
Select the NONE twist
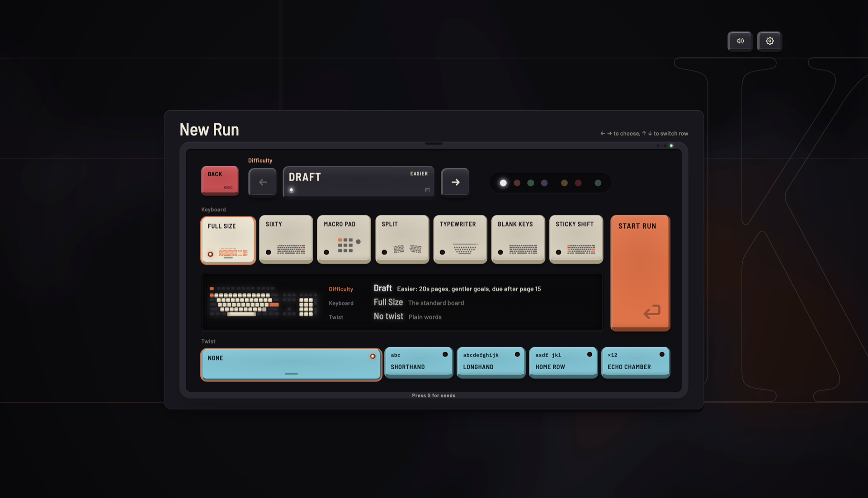(292, 364)
